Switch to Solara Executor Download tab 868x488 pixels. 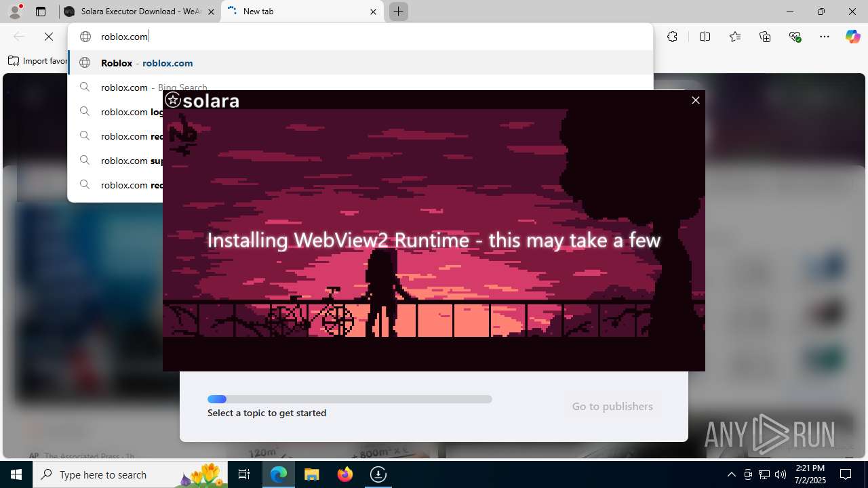click(140, 12)
